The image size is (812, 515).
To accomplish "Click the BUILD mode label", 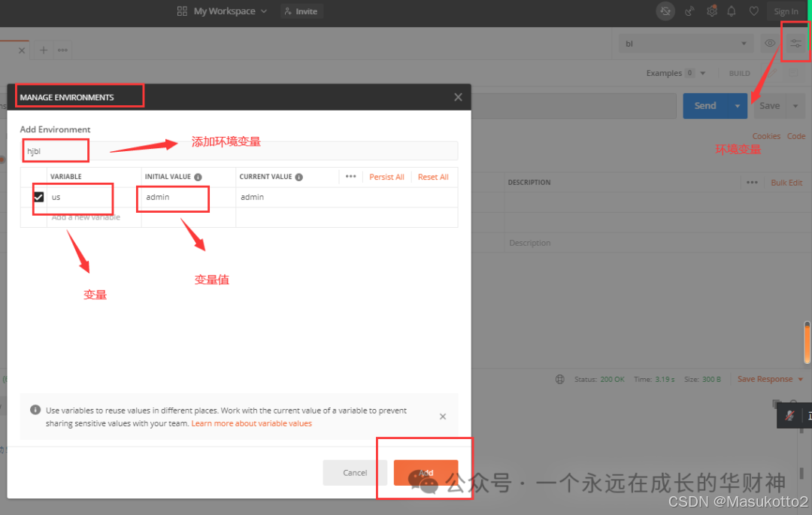I will point(739,73).
